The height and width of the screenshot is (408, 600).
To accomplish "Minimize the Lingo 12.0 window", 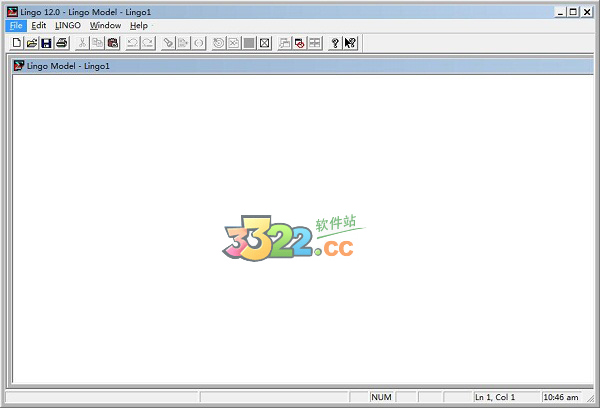I will point(561,12).
